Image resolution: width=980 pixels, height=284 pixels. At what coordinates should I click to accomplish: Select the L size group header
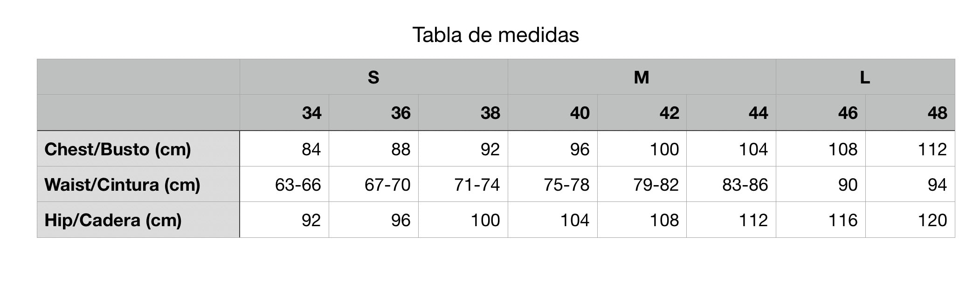tap(865, 77)
